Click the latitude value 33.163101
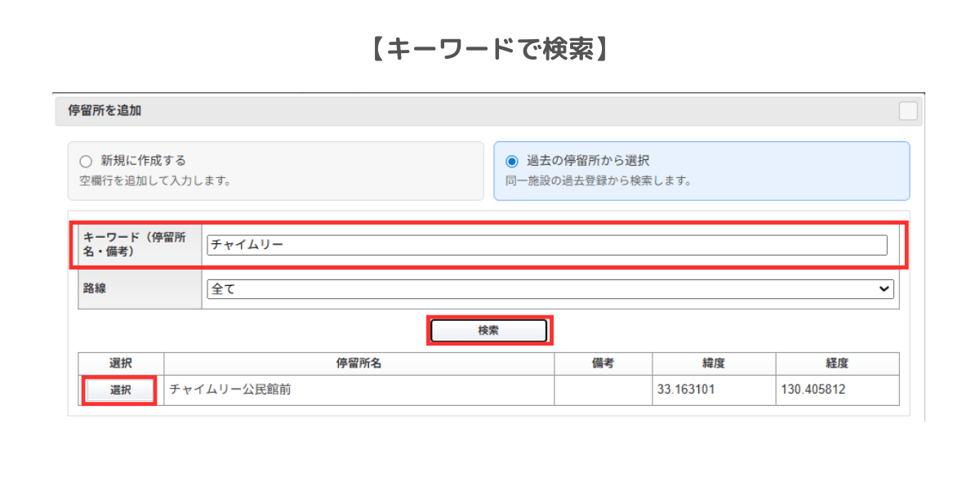The image size is (980, 490). click(x=686, y=390)
